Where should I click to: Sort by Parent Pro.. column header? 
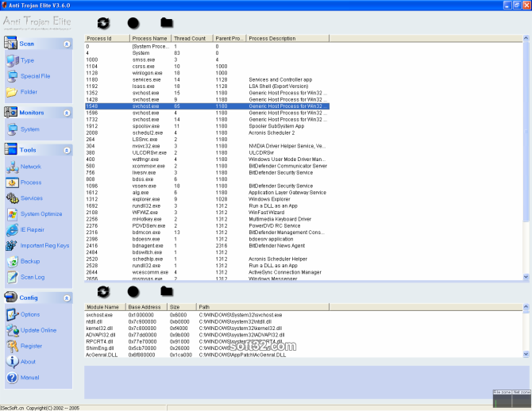tap(229, 38)
